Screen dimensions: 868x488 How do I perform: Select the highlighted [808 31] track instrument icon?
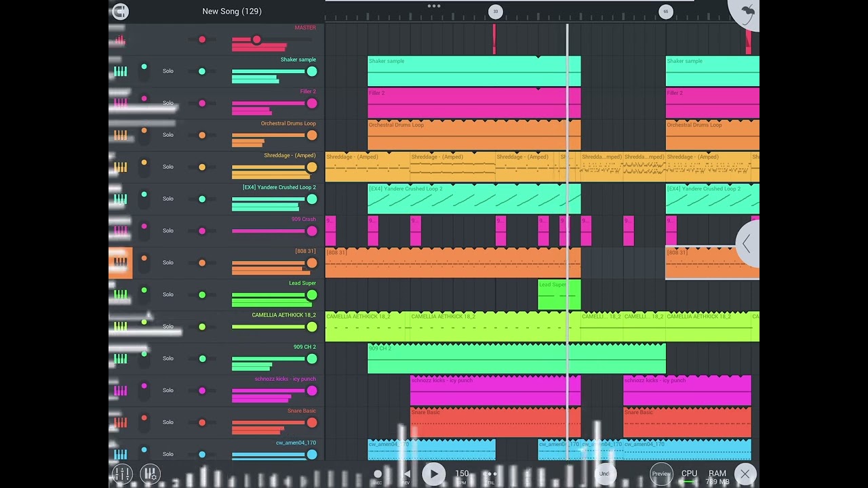click(x=120, y=263)
